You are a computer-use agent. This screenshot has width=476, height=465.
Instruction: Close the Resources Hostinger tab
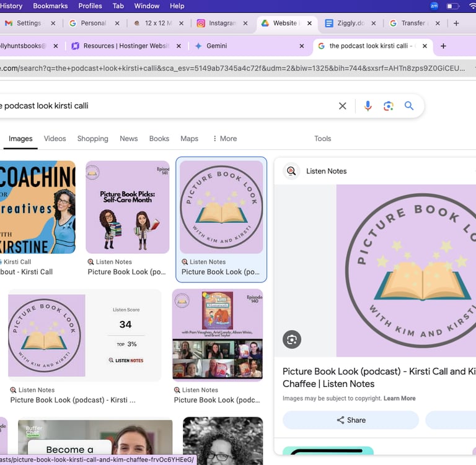tap(178, 46)
